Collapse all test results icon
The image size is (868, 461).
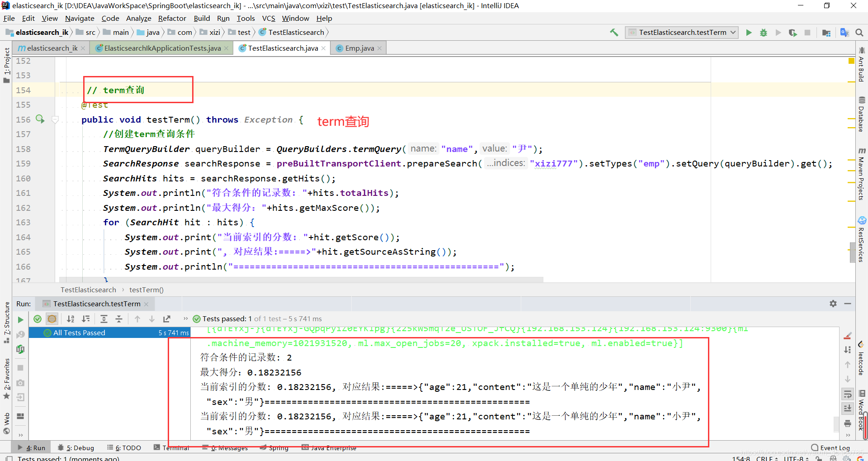[x=119, y=318]
